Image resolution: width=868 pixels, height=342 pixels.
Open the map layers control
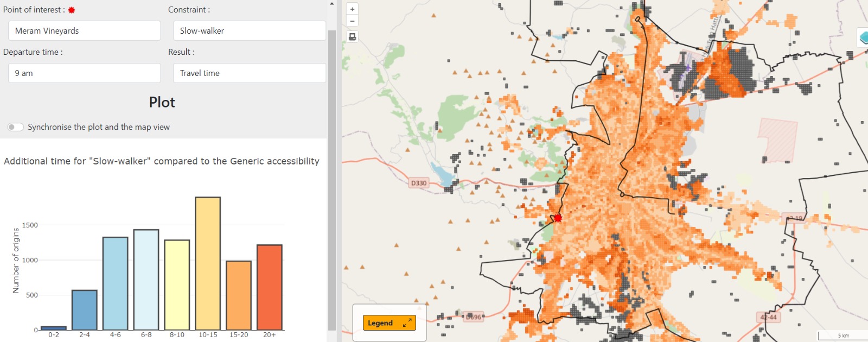(863, 37)
